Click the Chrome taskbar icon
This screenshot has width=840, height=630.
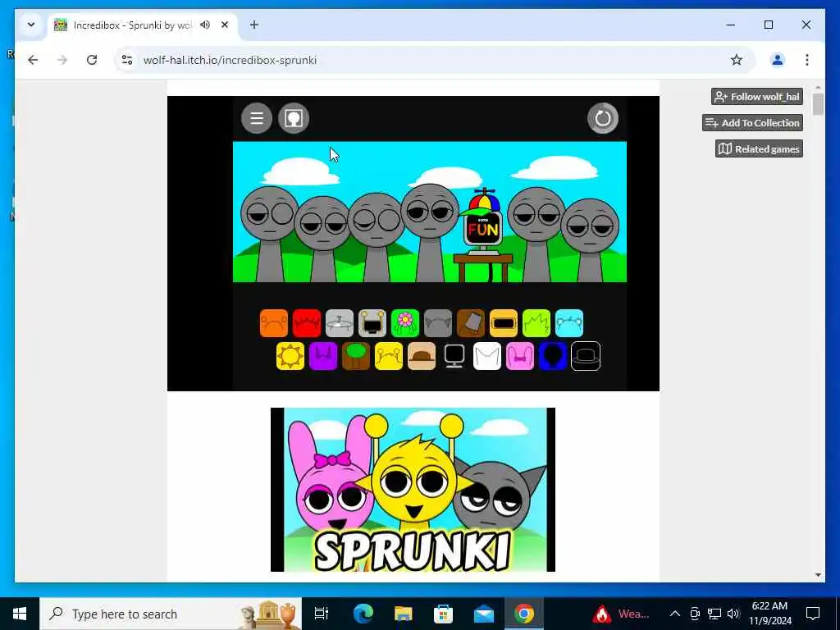tap(524, 614)
